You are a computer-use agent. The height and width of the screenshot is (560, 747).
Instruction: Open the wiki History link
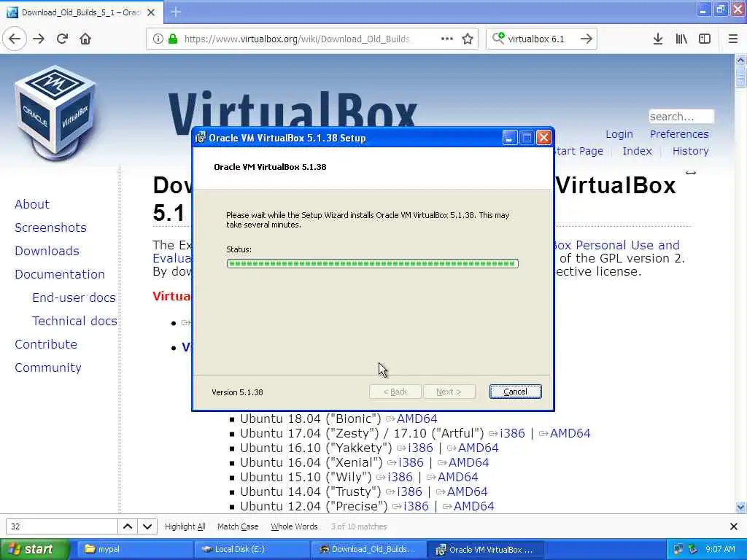click(690, 151)
